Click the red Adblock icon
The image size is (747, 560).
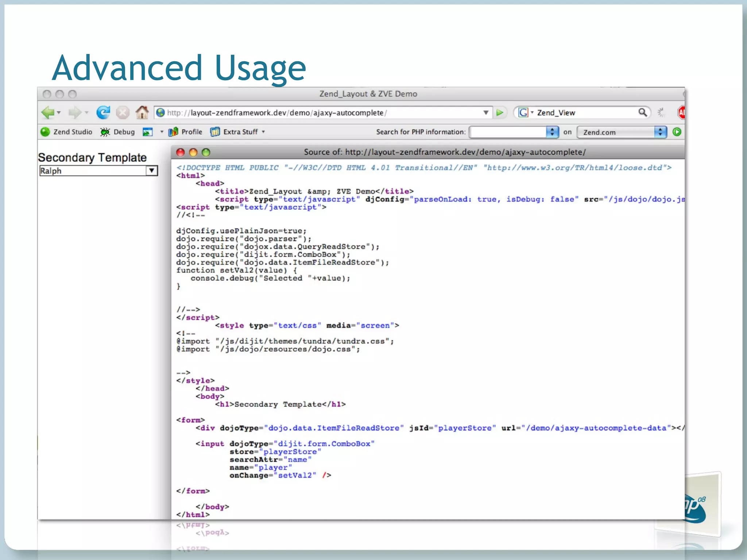pyautogui.click(x=681, y=112)
